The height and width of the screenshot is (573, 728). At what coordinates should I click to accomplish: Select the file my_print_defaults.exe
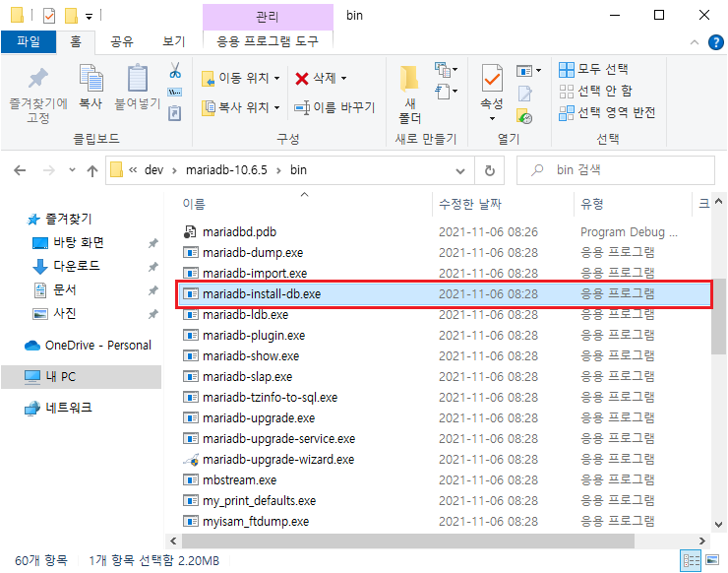[259, 501]
